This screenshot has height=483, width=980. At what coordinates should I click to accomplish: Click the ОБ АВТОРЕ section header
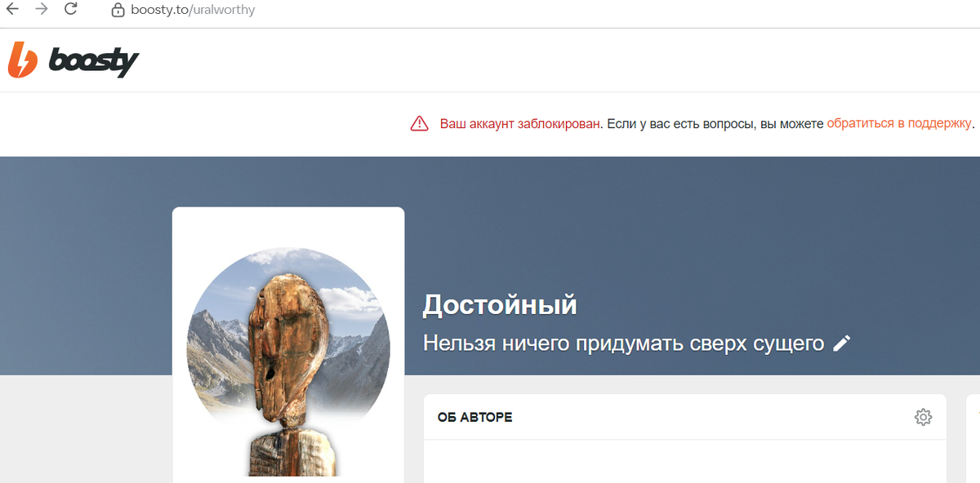476,417
